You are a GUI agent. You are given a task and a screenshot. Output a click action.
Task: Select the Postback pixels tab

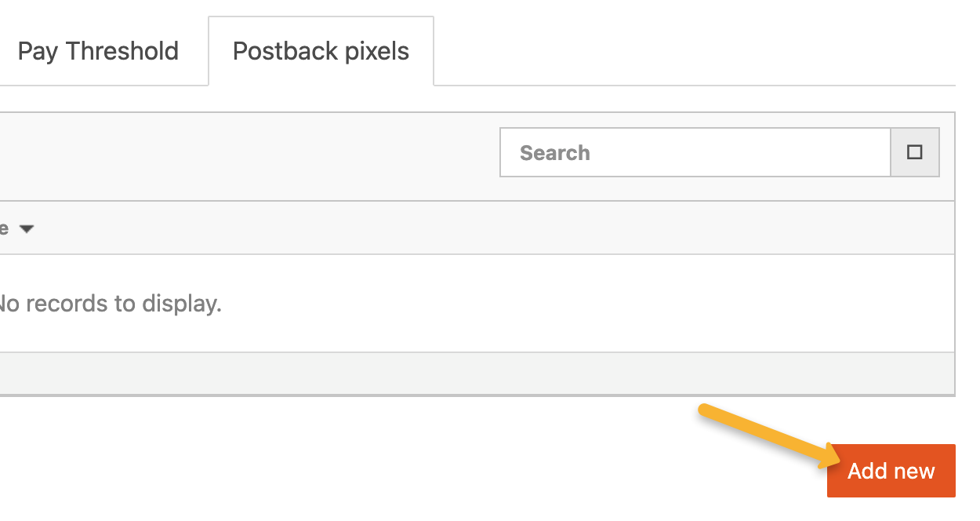321,52
